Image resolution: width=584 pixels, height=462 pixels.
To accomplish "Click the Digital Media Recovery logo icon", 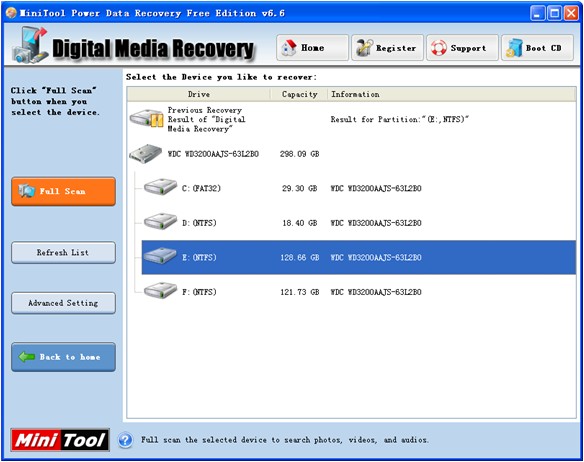I will pyautogui.click(x=30, y=45).
